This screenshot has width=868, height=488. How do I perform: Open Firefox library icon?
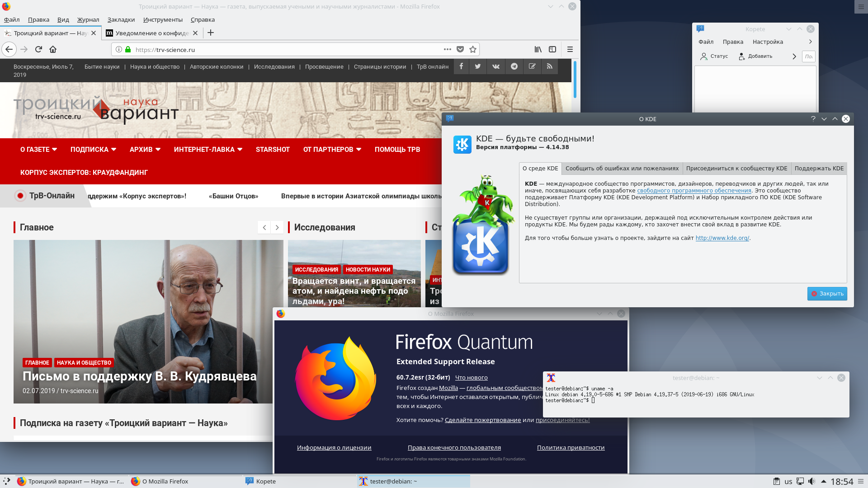tap(538, 49)
